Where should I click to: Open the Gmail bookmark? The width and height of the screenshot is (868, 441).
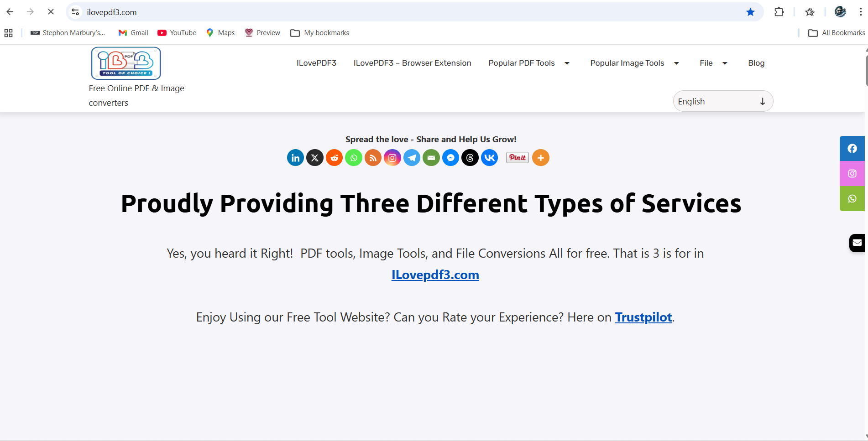tap(133, 33)
